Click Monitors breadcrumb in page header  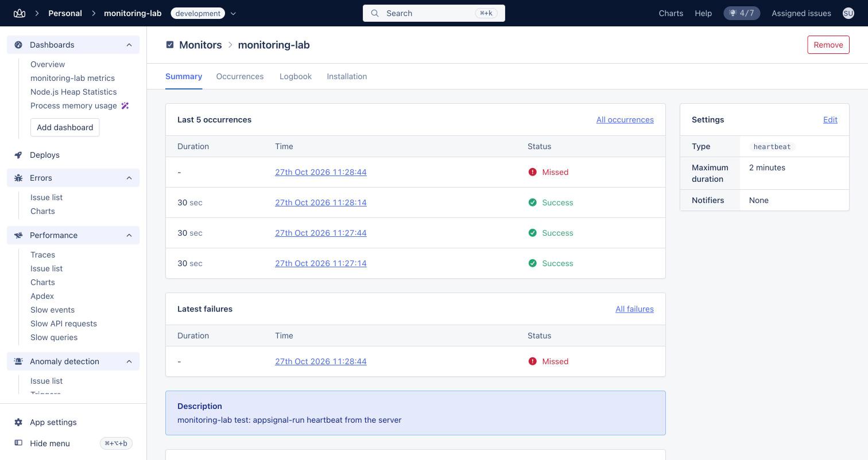click(x=200, y=45)
